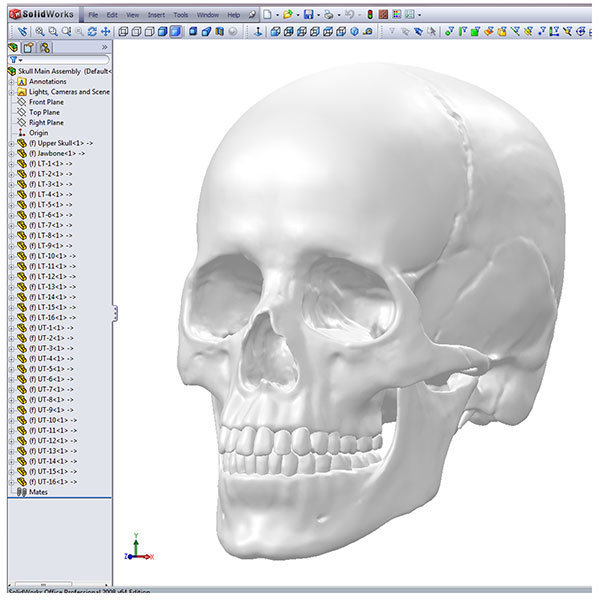Expand the Annotations folder
This screenshot has height=600, width=600.
coord(11,81)
